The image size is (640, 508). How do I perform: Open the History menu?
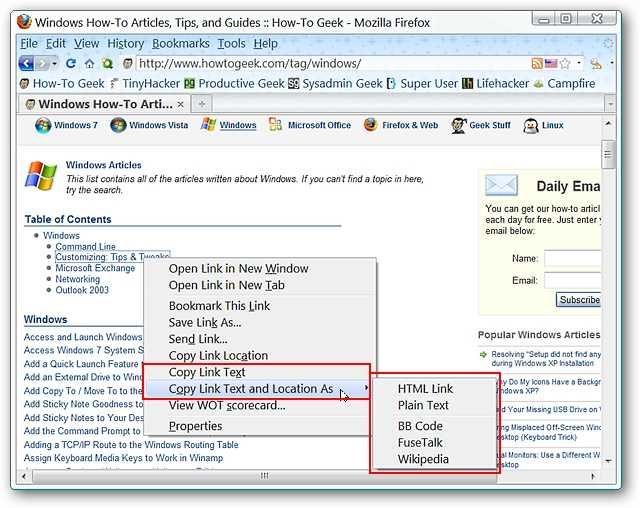tap(126, 43)
